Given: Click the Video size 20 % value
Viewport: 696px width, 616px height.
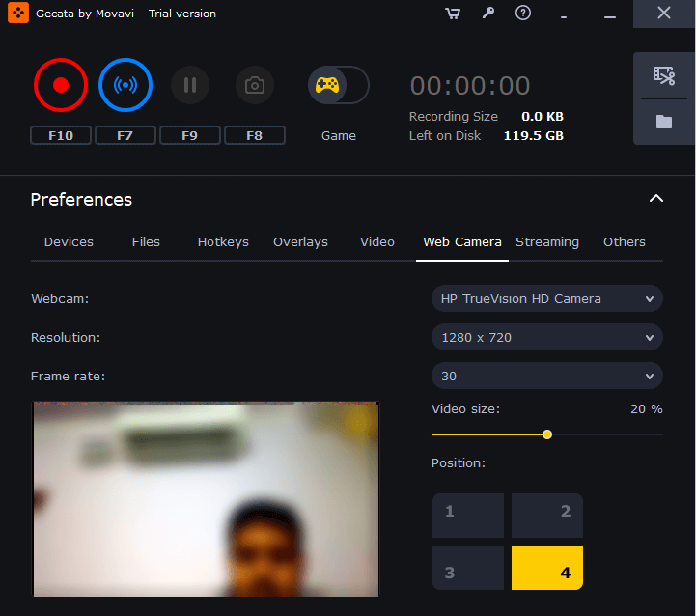Looking at the screenshot, I should pos(646,409).
